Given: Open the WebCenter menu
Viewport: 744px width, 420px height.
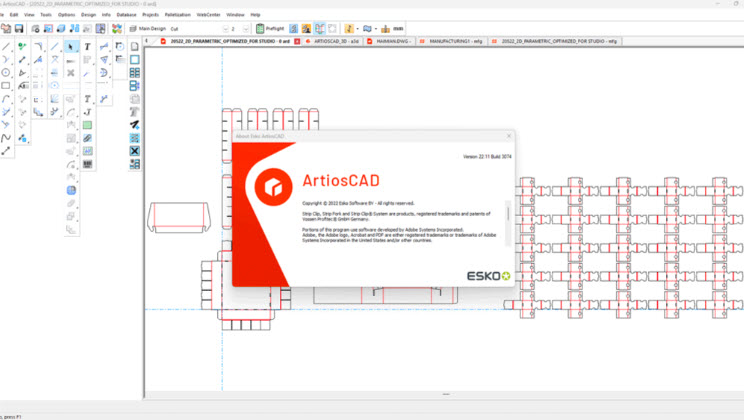Looking at the screenshot, I should [208, 15].
